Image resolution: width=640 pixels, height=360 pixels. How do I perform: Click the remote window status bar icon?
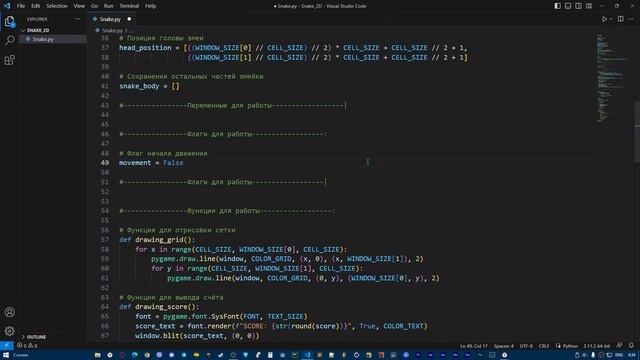[7, 346]
